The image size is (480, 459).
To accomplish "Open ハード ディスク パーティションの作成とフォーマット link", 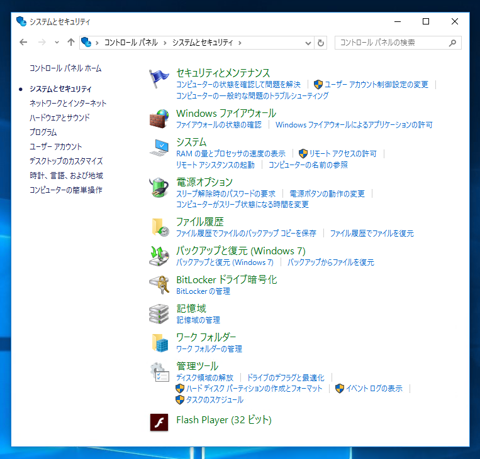I will point(254,388).
